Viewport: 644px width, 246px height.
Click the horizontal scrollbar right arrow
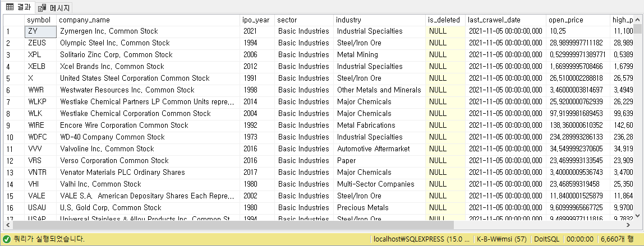pos(628,225)
